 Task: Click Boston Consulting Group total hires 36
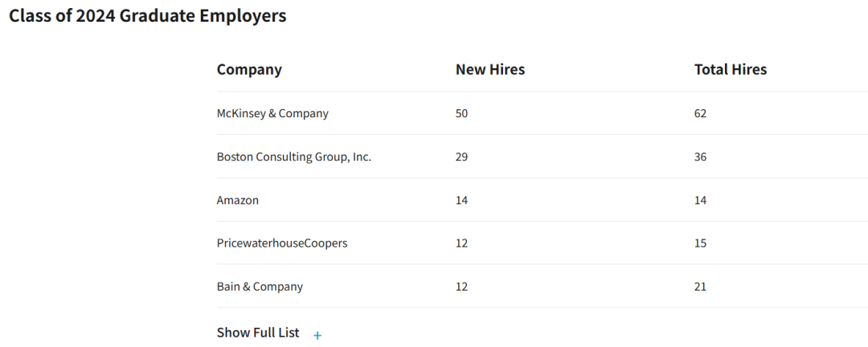700,157
